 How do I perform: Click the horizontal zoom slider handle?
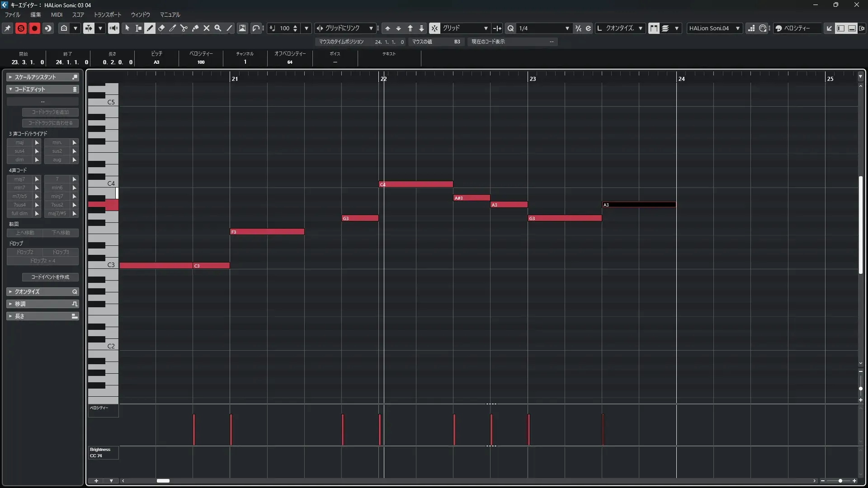pyautogui.click(x=840, y=481)
